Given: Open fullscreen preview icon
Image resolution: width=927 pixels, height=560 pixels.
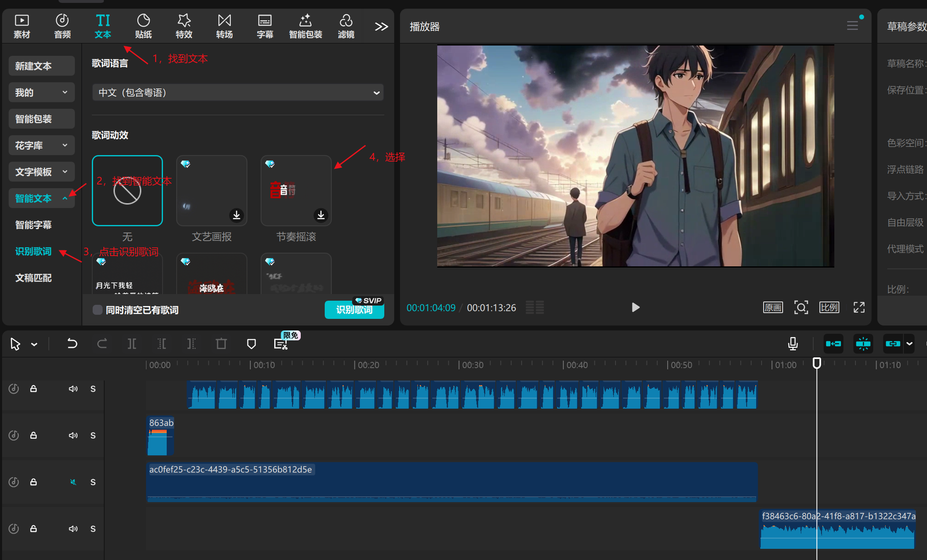Looking at the screenshot, I should pyautogui.click(x=859, y=307).
